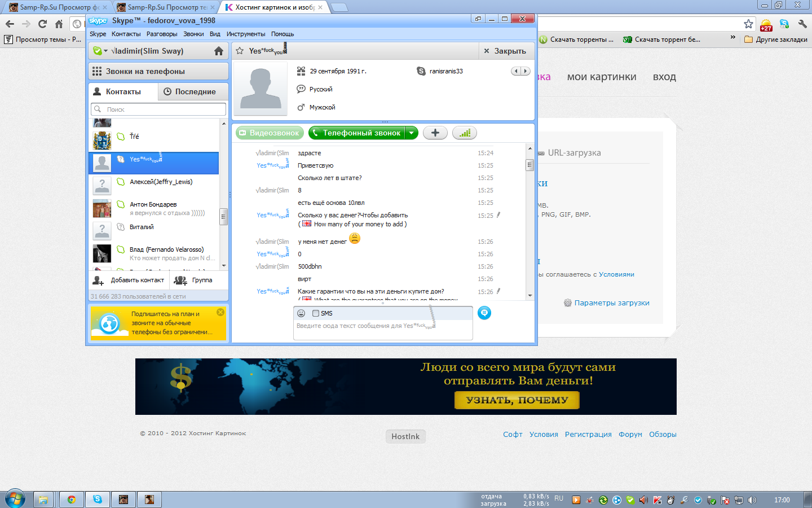
Task: Open Помощь menu
Action: point(283,34)
